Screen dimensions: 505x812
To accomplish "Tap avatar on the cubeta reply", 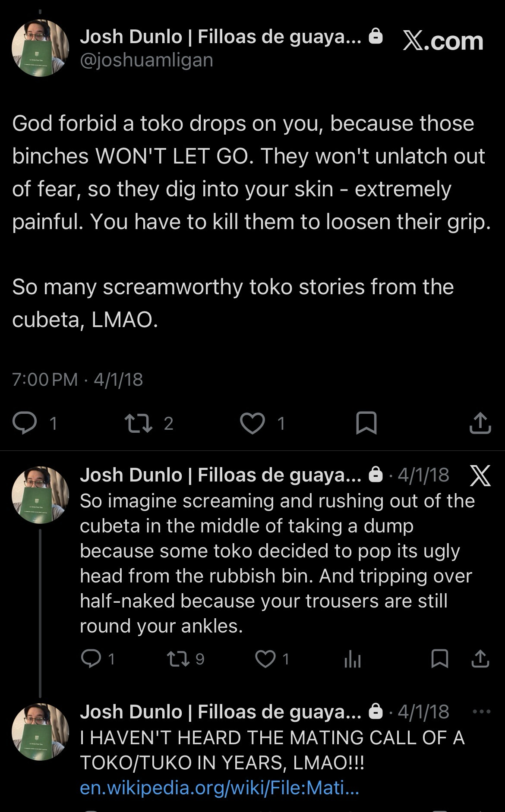I will 40,494.
